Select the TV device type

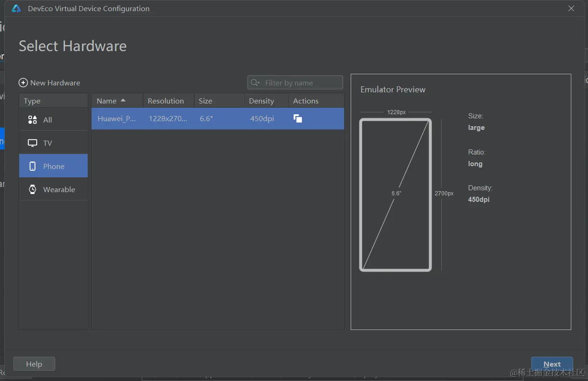point(53,143)
